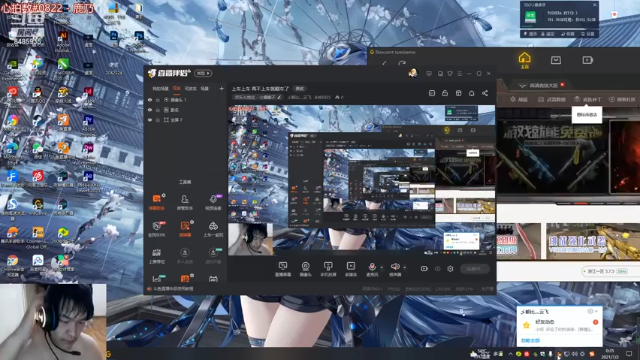Add a new scene with plus button
Viewport: 640px width, 360px height.
(221, 88)
